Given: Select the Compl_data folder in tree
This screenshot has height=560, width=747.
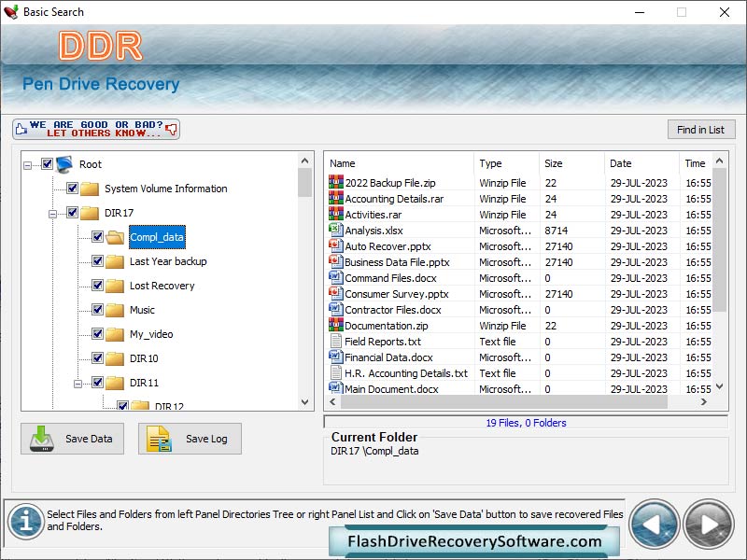Looking at the screenshot, I should coord(156,237).
